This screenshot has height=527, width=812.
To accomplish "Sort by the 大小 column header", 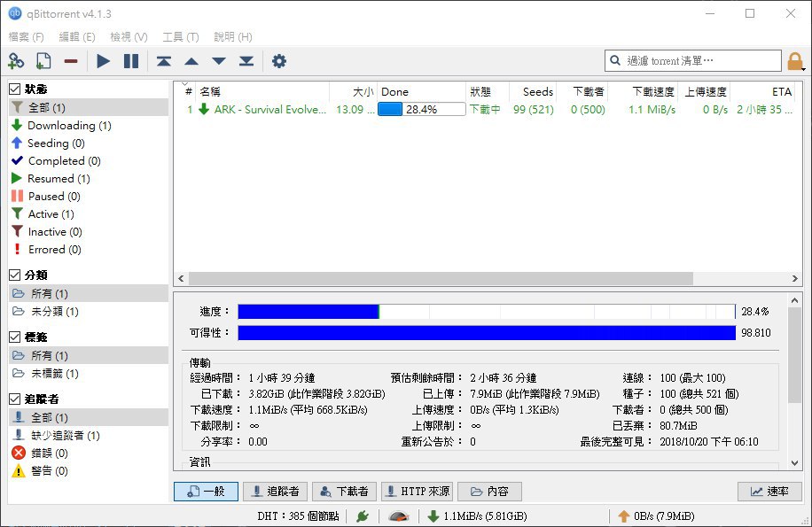I will pyautogui.click(x=353, y=91).
